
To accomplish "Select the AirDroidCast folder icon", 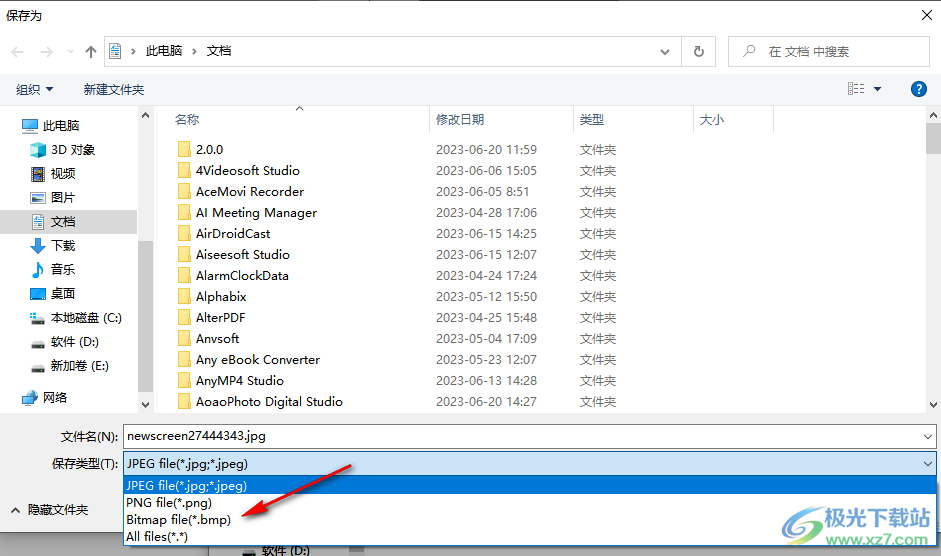I will point(184,233).
